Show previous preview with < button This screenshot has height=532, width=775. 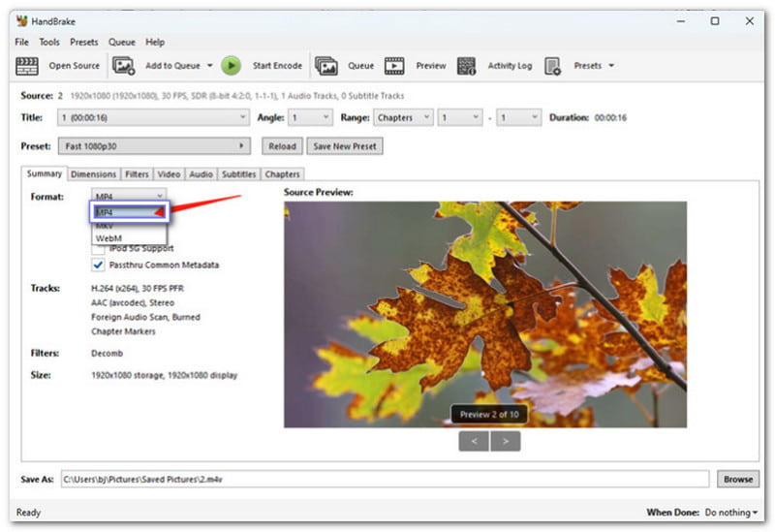pos(474,441)
